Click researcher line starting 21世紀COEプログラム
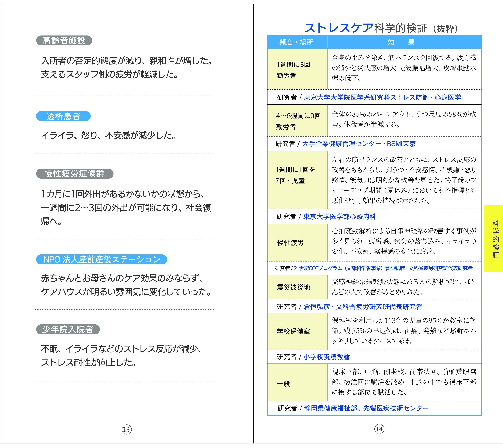This screenshot has width=503, height=448. (383, 268)
